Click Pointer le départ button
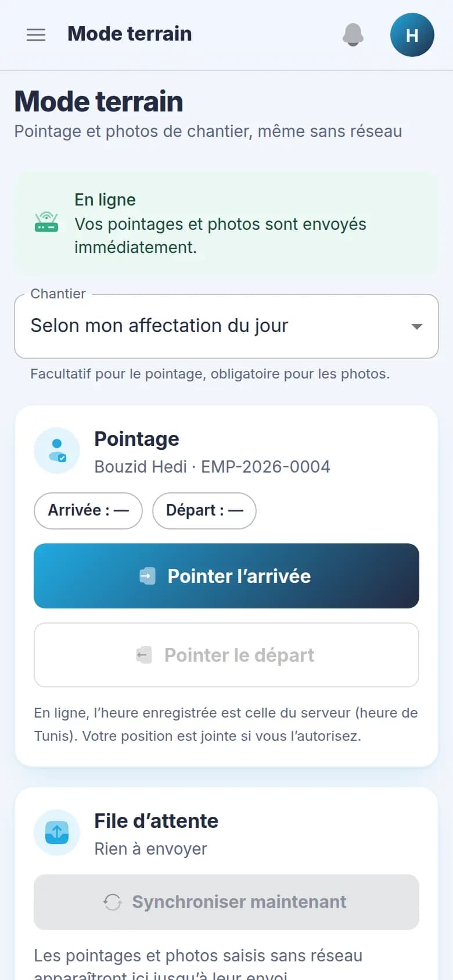 [x=227, y=655]
